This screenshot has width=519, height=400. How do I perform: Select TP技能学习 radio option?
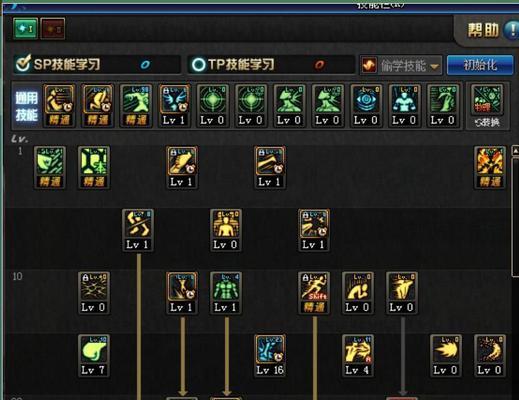click(x=198, y=64)
